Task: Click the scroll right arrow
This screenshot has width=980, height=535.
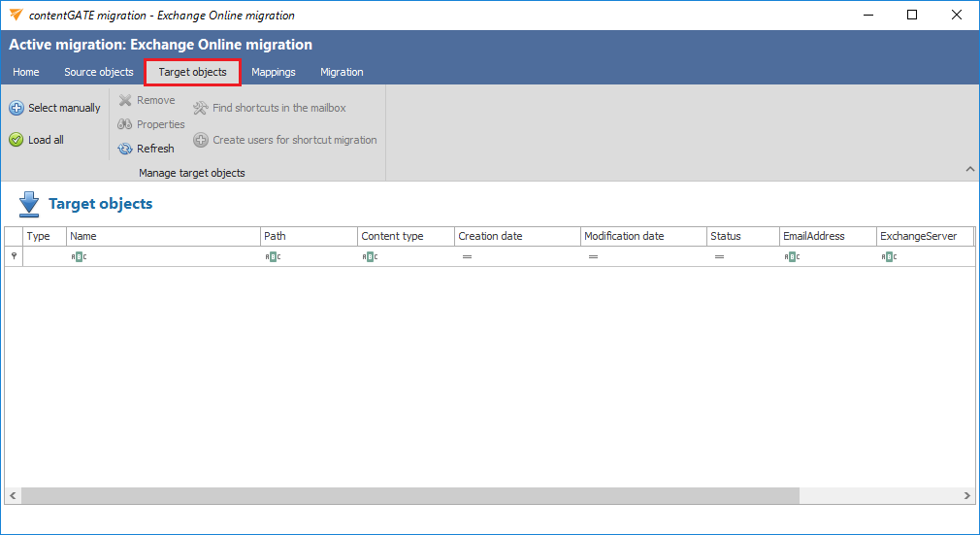Action: click(967, 495)
